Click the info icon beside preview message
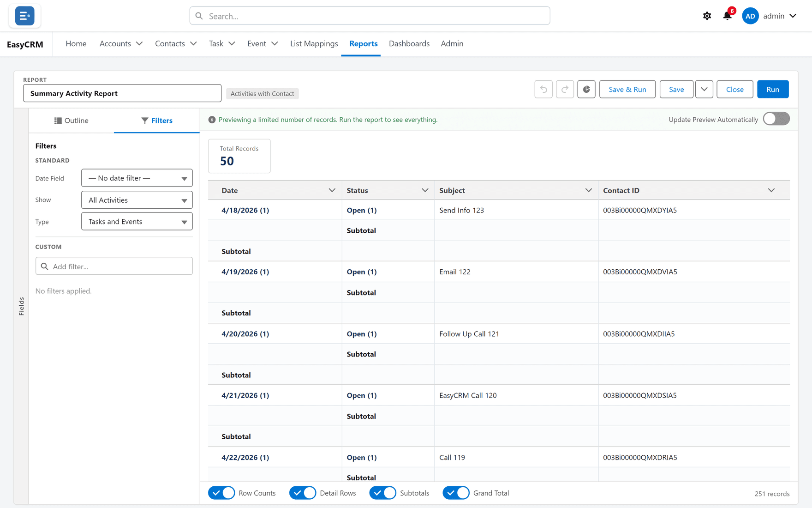 pos(212,120)
